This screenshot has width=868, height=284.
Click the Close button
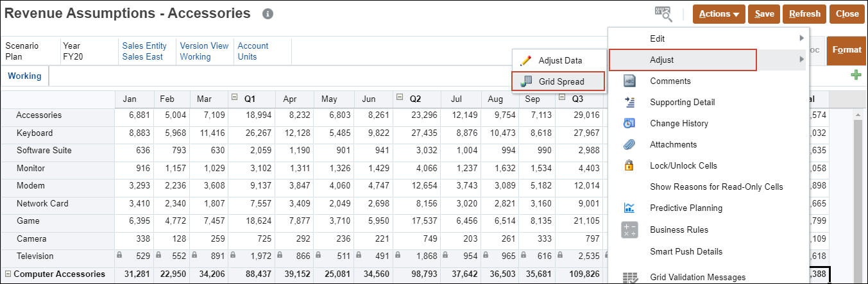pos(847,13)
